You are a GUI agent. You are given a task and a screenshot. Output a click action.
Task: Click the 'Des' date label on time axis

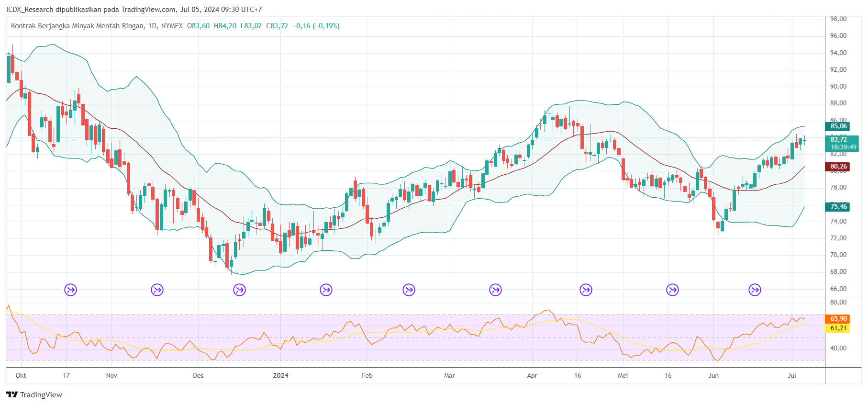(198, 375)
